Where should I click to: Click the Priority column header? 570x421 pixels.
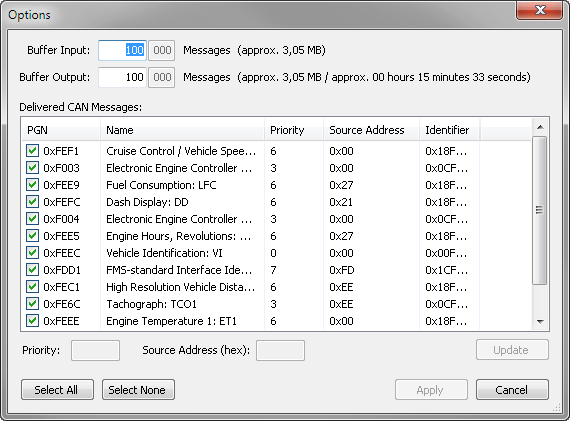[x=294, y=130]
